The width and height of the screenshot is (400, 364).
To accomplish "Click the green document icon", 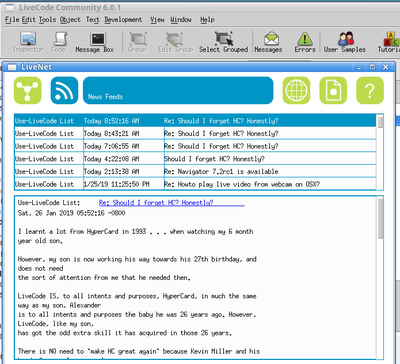I will (333, 90).
